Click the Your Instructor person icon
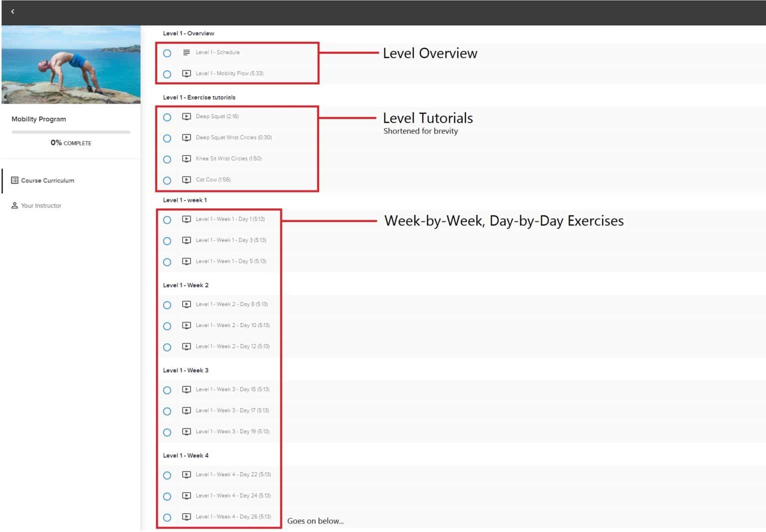766x532 pixels. (x=14, y=205)
